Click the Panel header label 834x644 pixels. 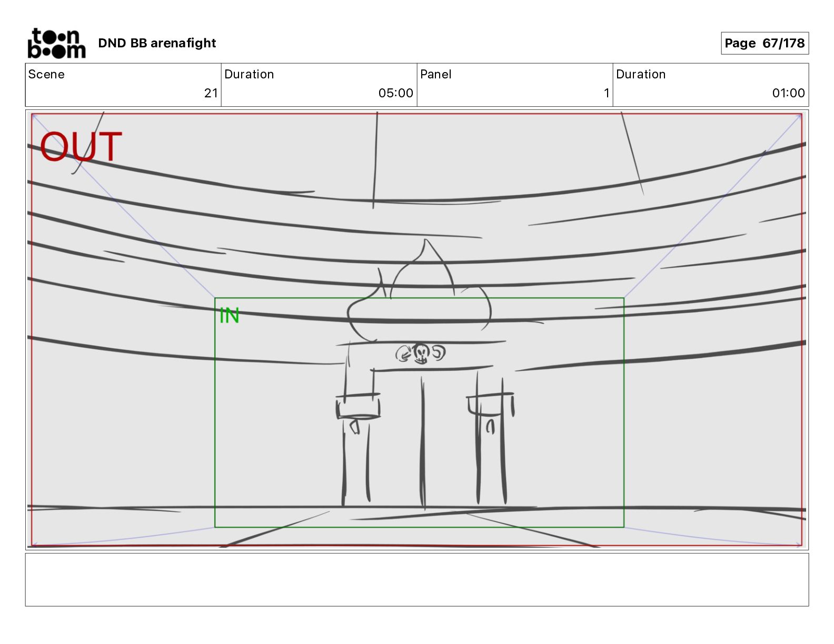(436, 74)
